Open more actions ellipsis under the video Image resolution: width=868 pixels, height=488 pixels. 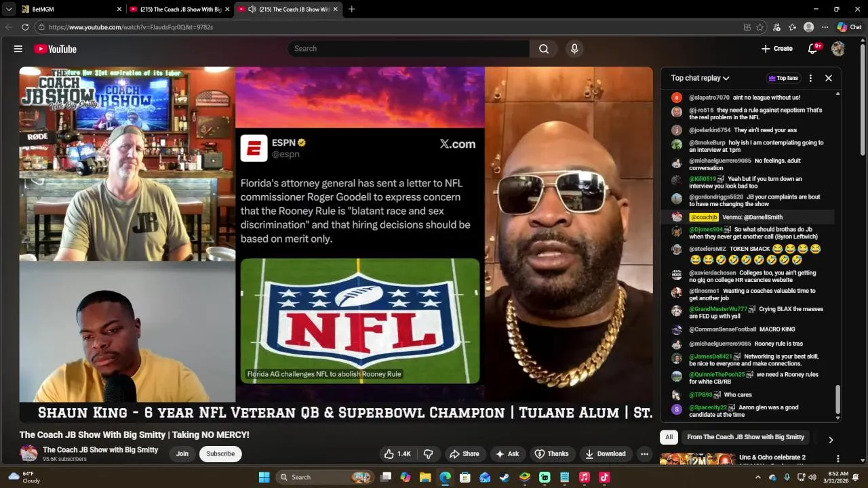click(644, 454)
